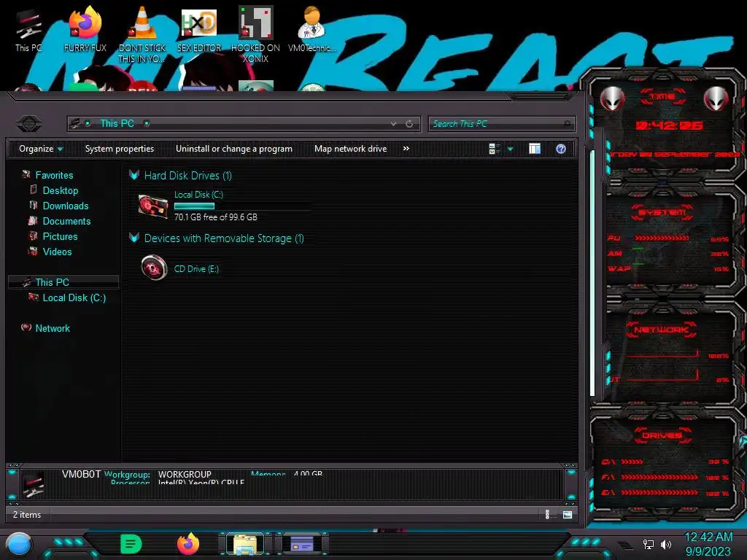
Task: Select CD Drive (E:) icon
Action: click(x=154, y=268)
